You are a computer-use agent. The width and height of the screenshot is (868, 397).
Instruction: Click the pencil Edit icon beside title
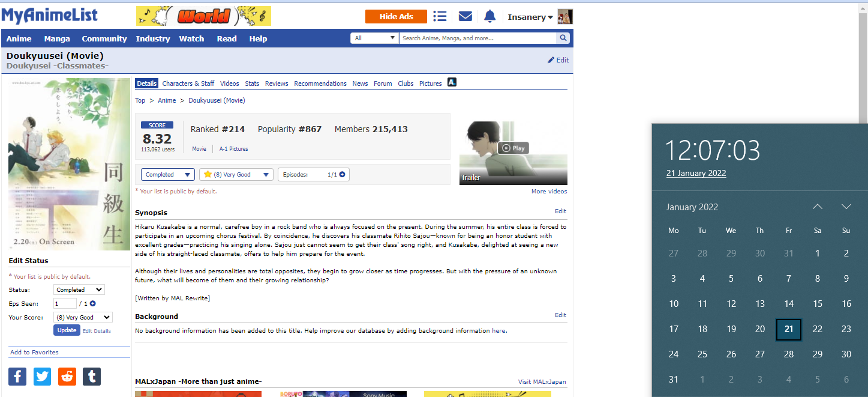click(x=558, y=60)
